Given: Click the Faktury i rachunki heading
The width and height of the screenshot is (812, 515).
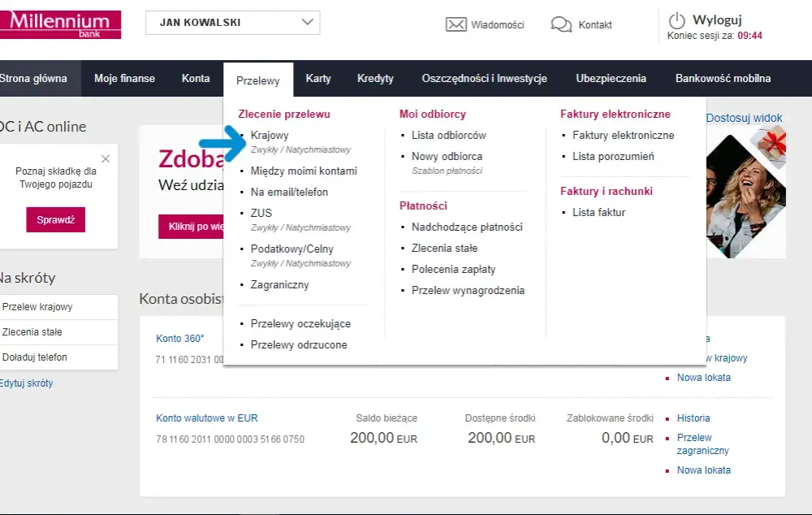Looking at the screenshot, I should pos(607,191).
